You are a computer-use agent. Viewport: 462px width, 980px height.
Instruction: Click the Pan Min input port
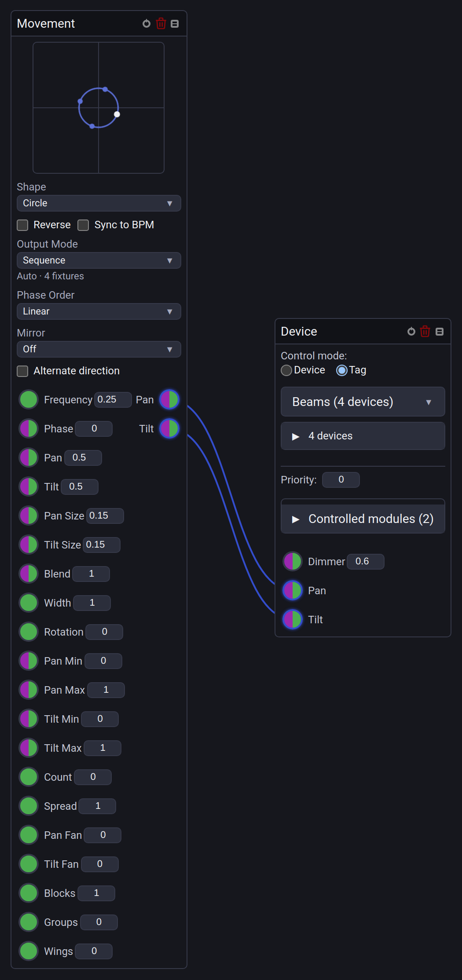(x=29, y=661)
